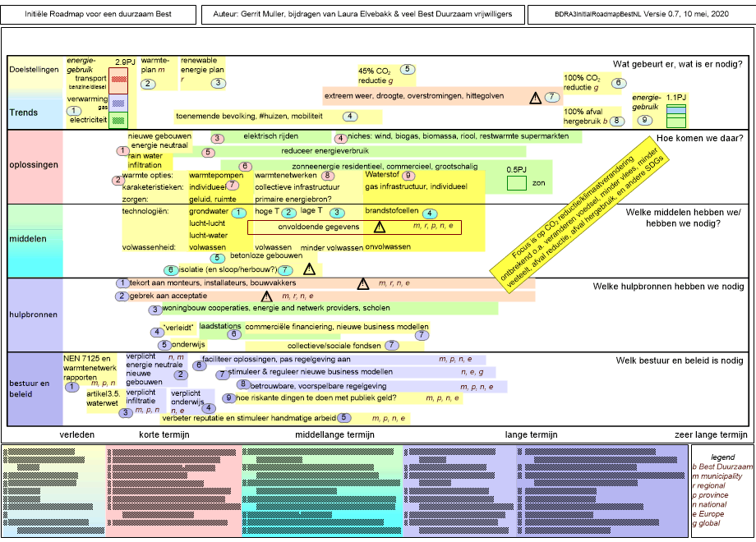Select circle 3 beside renewable energie plan
Image resolution: width=756 pixels, height=542 pixels.
point(218,83)
